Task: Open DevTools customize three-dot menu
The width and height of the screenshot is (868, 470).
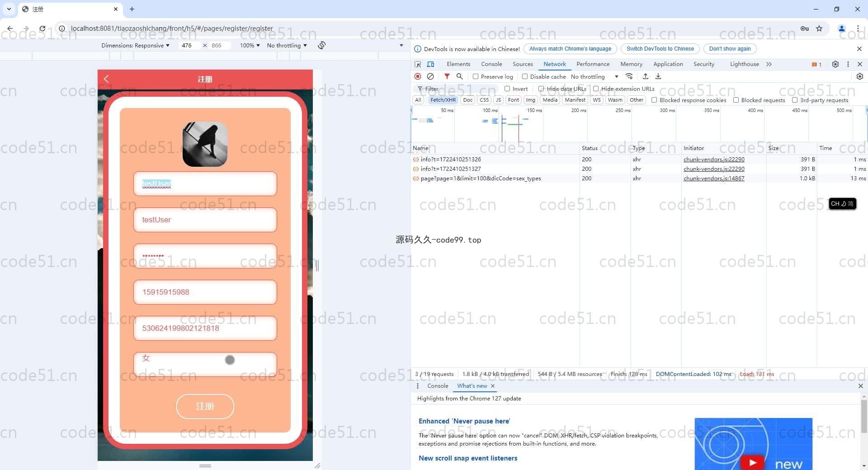Action: pyautogui.click(x=848, y=64)
